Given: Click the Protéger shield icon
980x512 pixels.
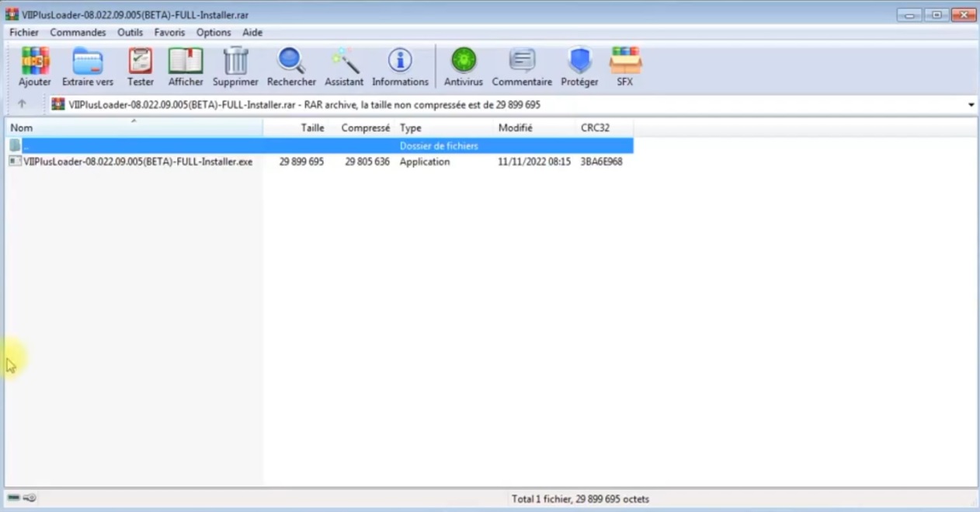Looking at the screenshot, I should (x=579, y=66).
